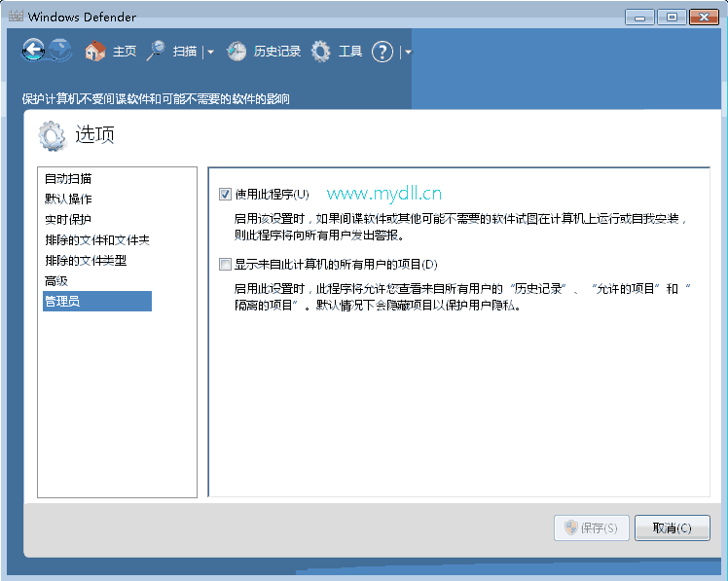Enable 显示来自此计算机的所有用户的项目(D) checkbox
Screen dimensions: 728x581
(x=225, y=265)
